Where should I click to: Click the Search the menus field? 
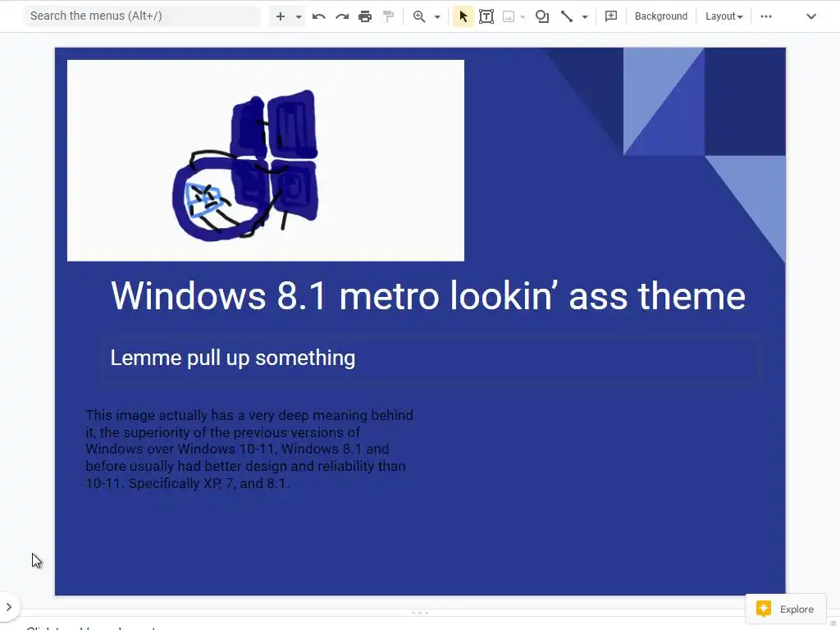tap(142, 16)
